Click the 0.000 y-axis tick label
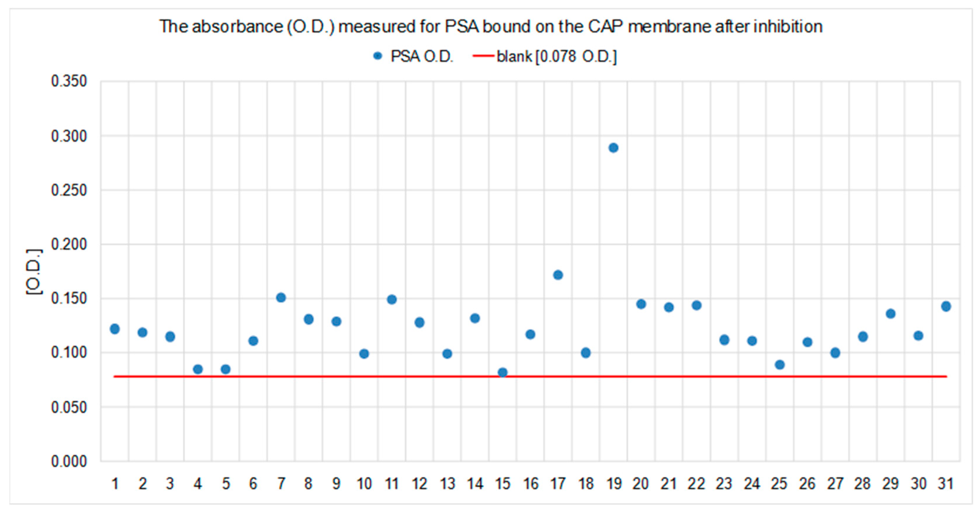Viewport: 980px width, 509px height. point(69,461)
